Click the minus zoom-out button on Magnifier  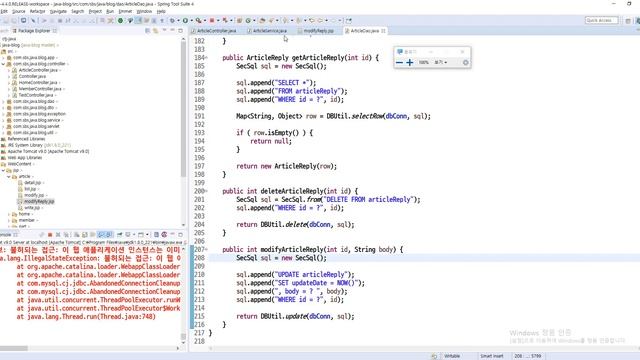tap(399, 62)
